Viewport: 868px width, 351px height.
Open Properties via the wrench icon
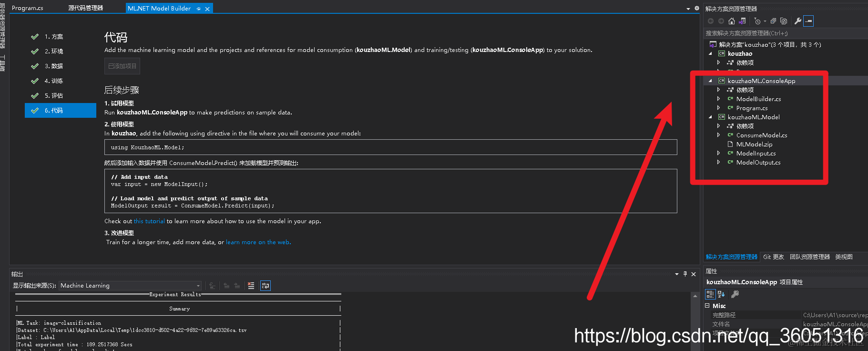(x=797, y=21)
